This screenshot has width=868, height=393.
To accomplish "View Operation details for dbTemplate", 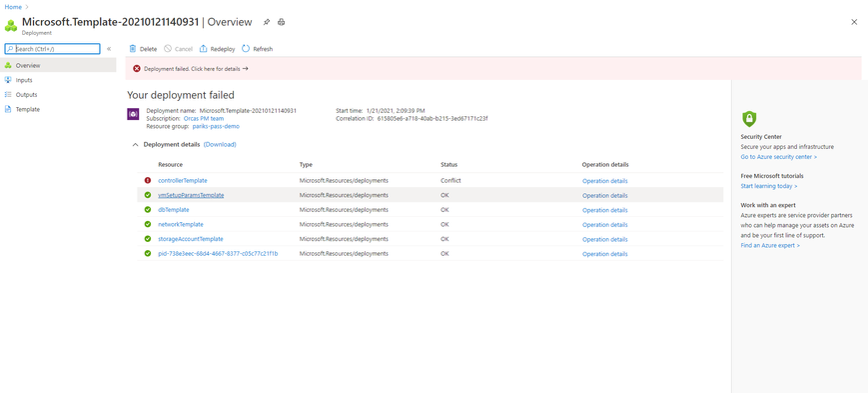I will point(605,210).
